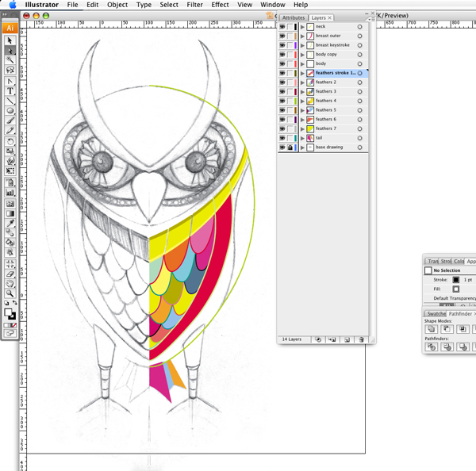Hide the neck layer with eye icon

tap(282, 27)
